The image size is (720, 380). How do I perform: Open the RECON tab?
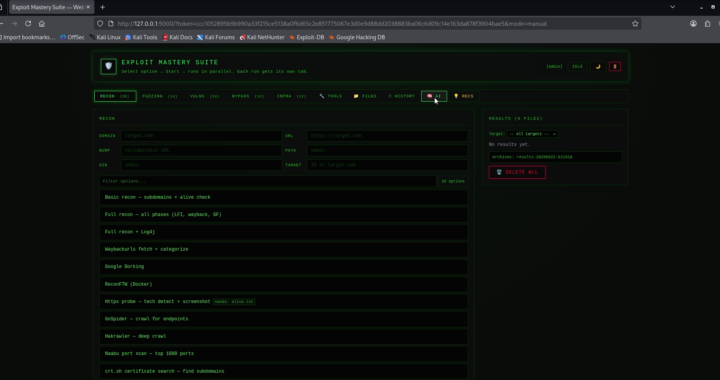[x=115, y=96]
